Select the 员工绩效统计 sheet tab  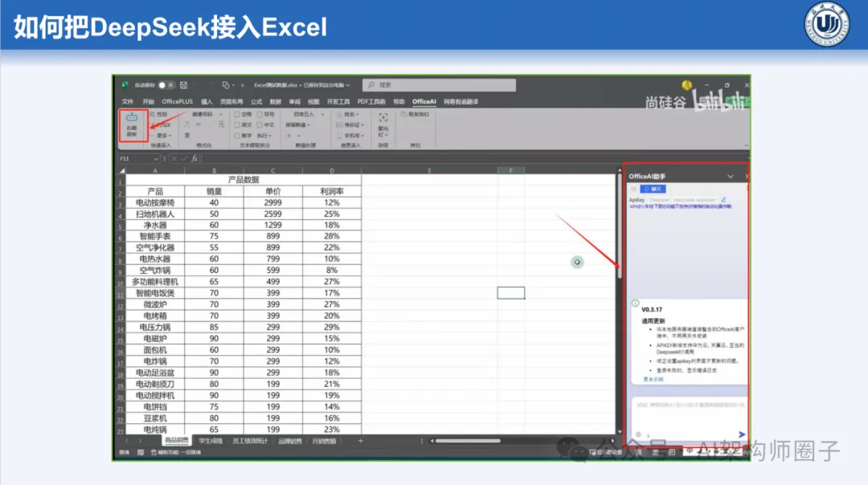250,441
